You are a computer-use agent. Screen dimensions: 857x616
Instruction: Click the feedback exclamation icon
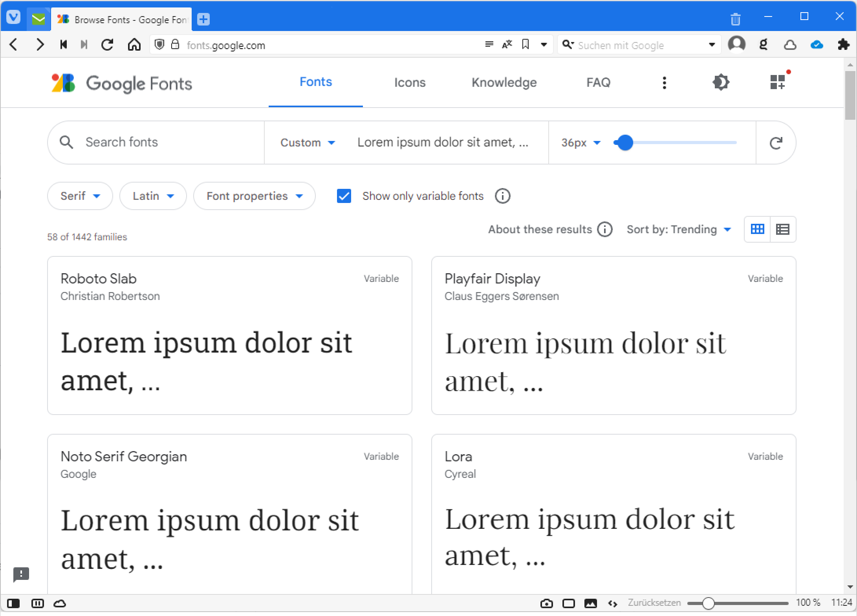tap(21, 574)
